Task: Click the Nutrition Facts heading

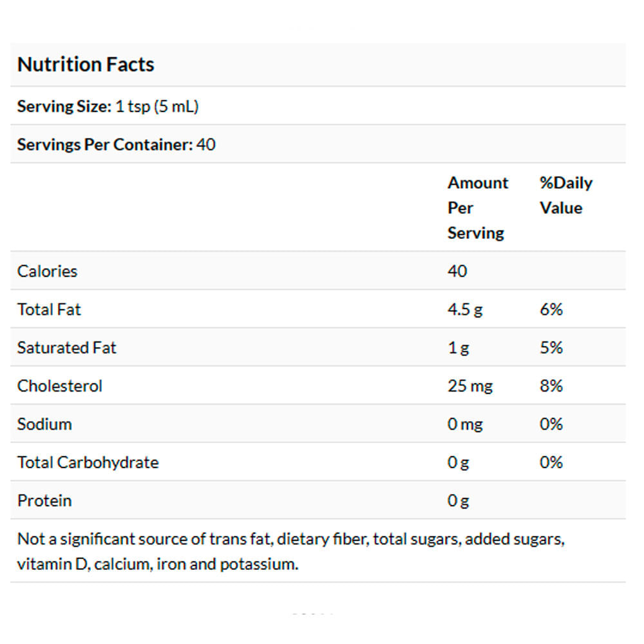Action: 86,64
